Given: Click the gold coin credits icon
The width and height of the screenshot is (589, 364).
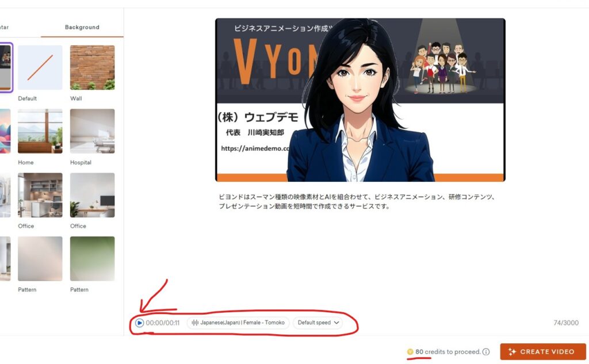Looking at the screenshot, I should click(410, 352).
